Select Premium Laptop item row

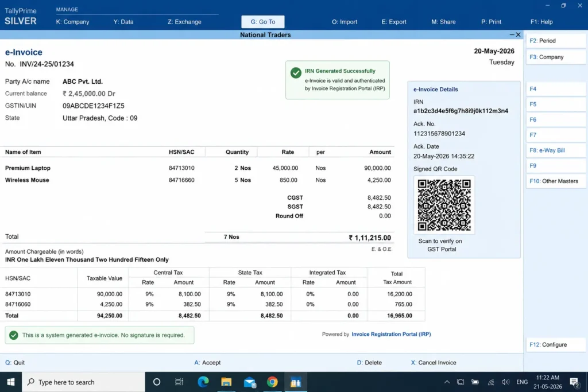[198, 168]
